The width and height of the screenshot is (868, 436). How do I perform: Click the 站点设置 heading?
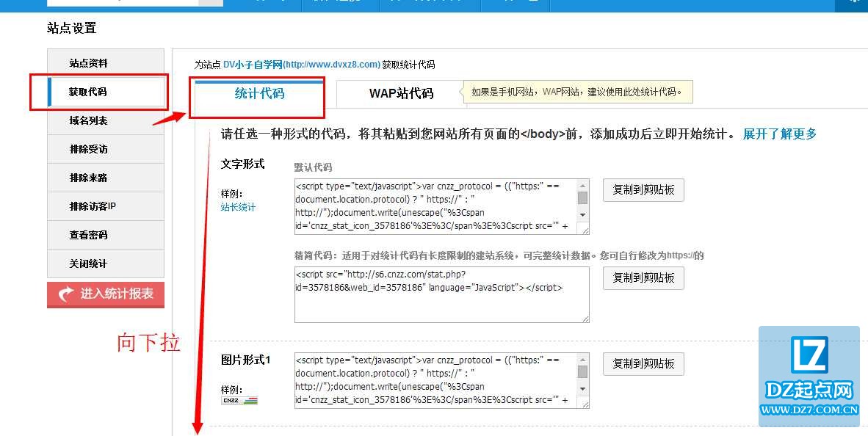tap(72, 28)
